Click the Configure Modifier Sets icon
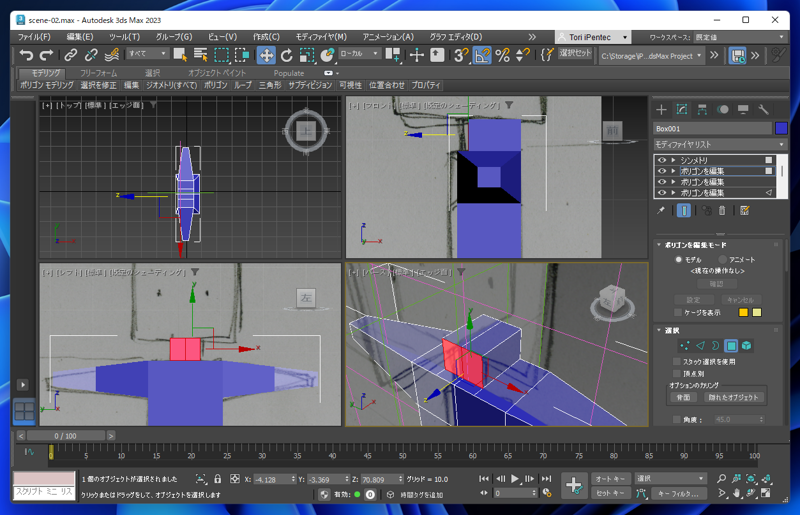The height and width of the screenshot is (515, 800). click(x=745, y=210)
